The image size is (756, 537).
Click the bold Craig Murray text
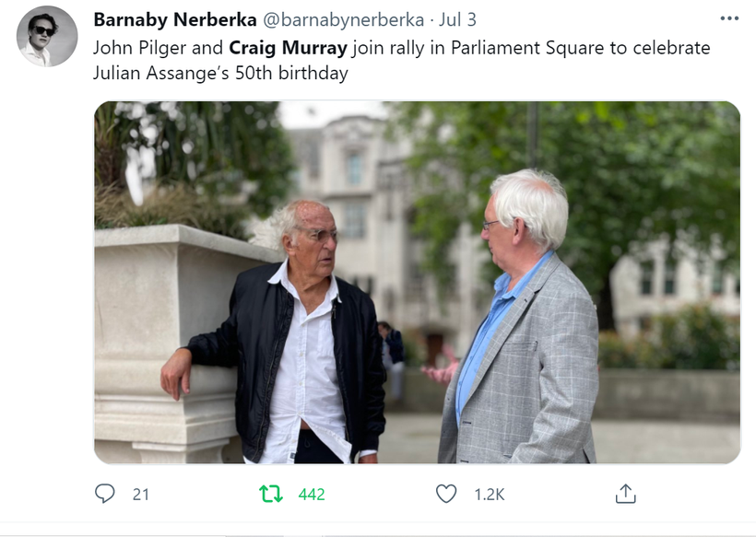(x=288, y=48)
